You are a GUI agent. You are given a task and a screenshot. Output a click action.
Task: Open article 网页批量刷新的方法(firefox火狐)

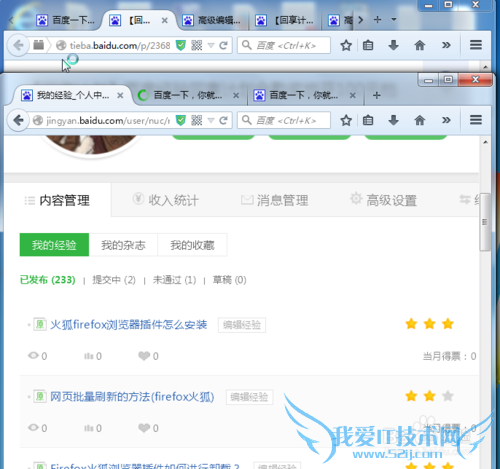(x=132, y=397)
